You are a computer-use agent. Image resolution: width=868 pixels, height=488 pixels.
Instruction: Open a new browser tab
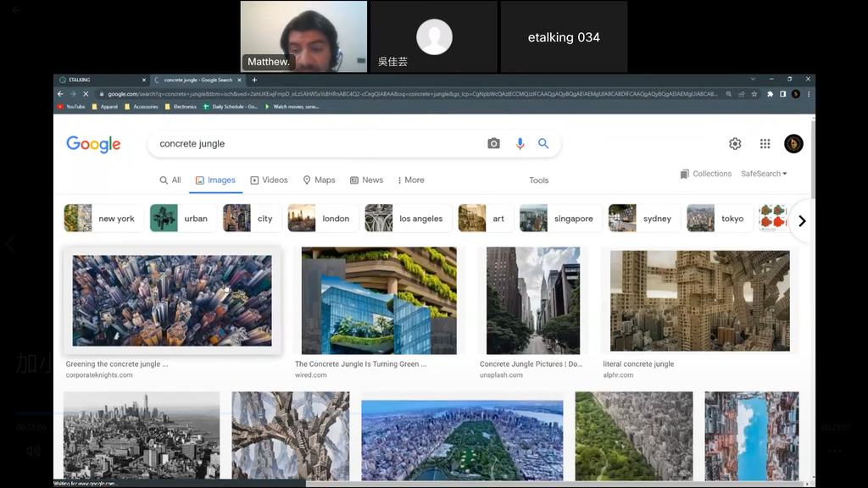coord(254,80)
